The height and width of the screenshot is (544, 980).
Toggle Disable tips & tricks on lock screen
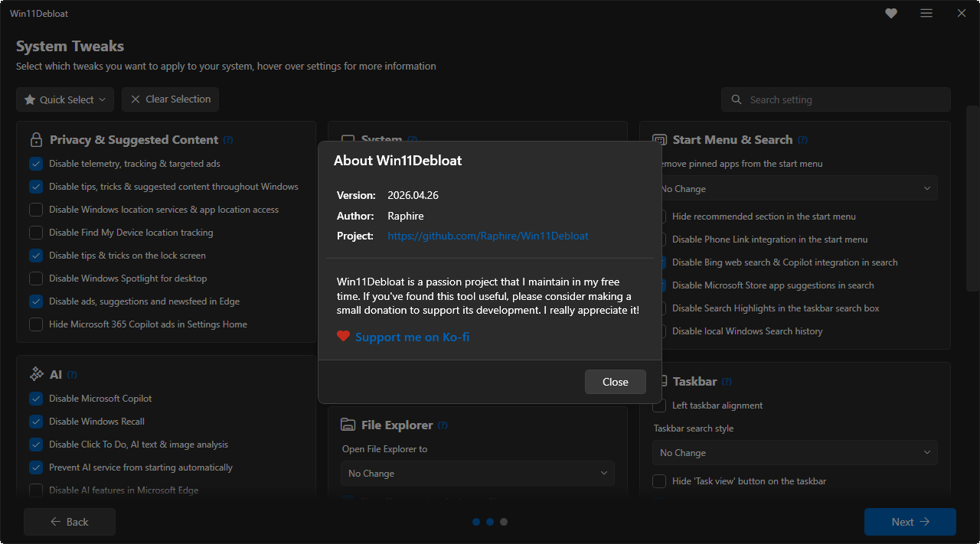tap(36, 256)
